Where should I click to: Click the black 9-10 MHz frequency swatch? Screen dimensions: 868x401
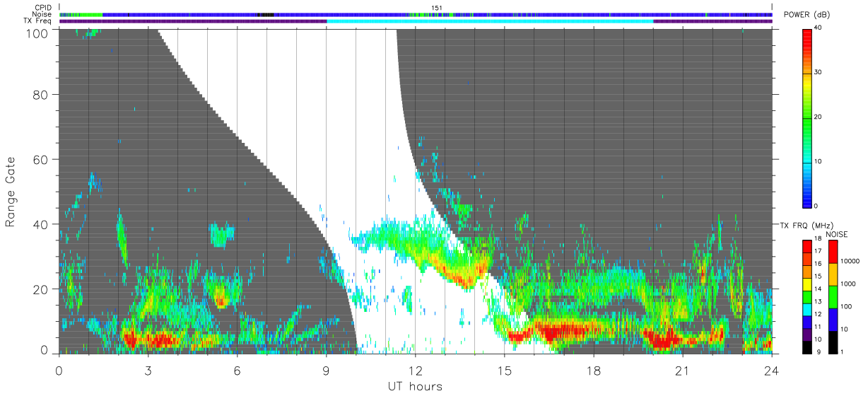[x=808, y=347]
